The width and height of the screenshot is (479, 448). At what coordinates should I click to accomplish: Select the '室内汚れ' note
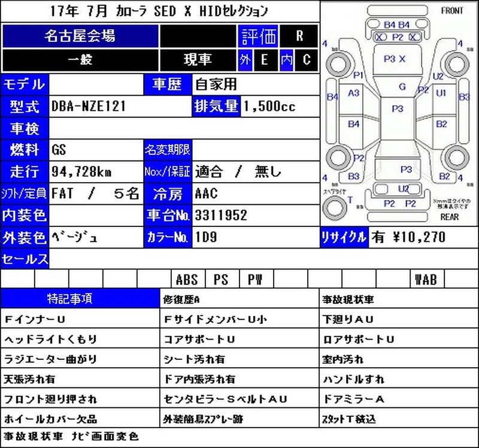(342, 359)
